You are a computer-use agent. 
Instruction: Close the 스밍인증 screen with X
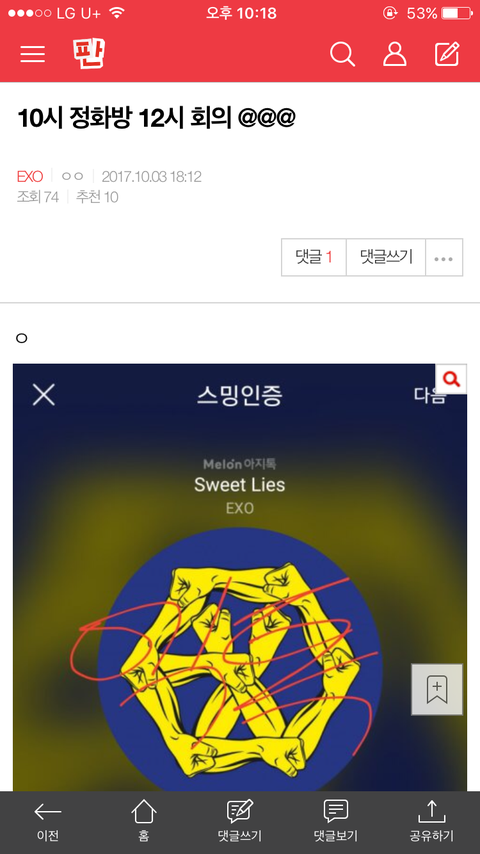[44, 394]
